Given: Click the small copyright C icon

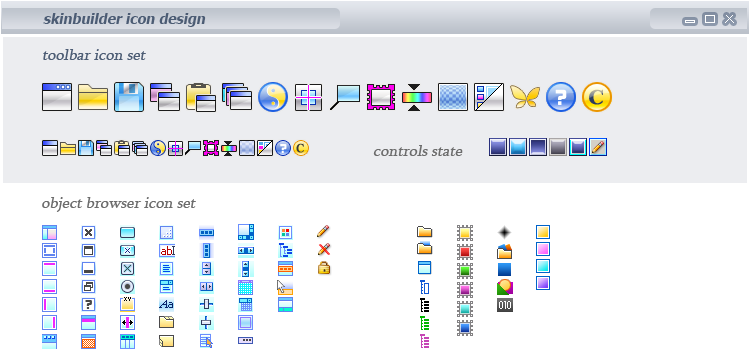Looking at the screenshot, I should pos(300,148).
